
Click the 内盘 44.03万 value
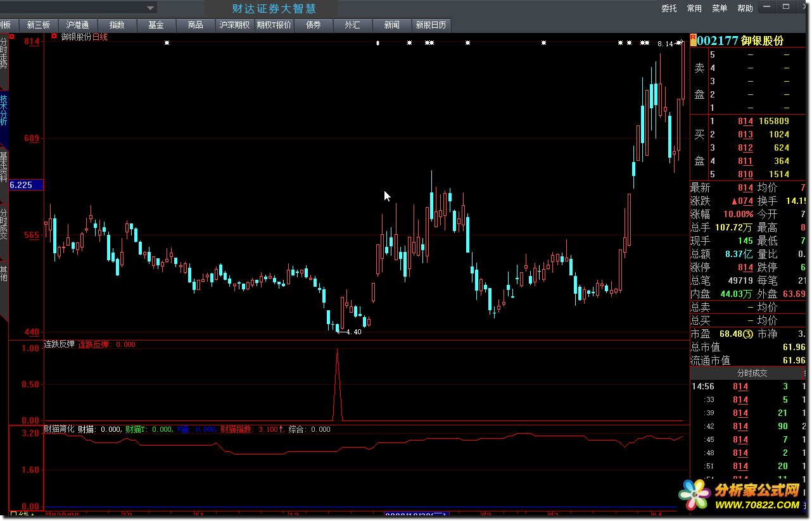[737, 294]
